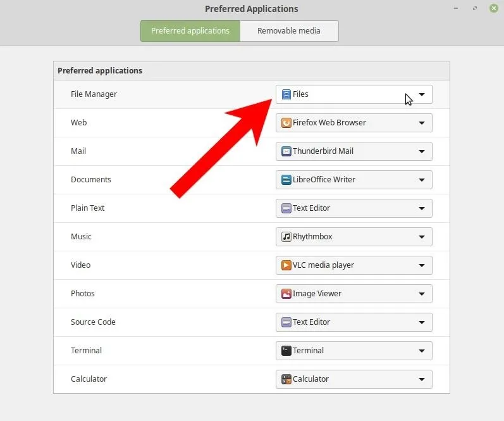Click the Text Editor icon in Plain Text row
Screen dimensions: 504x421
tap(286, 208)
